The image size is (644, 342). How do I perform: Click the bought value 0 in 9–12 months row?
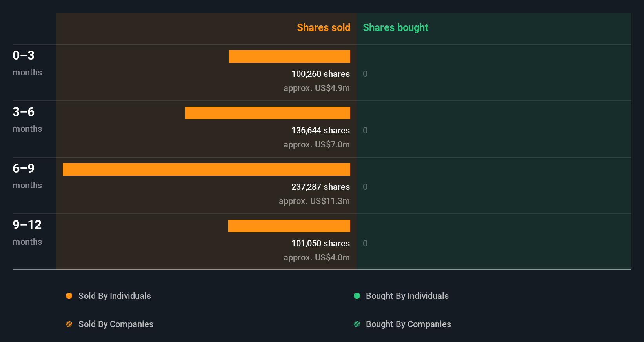point(365,243)
